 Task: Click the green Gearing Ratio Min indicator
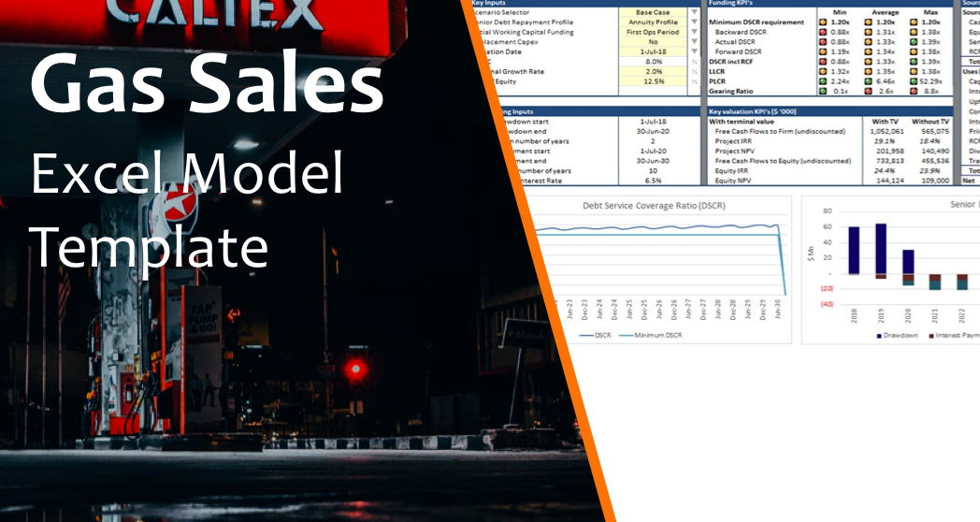click(823, 92)
